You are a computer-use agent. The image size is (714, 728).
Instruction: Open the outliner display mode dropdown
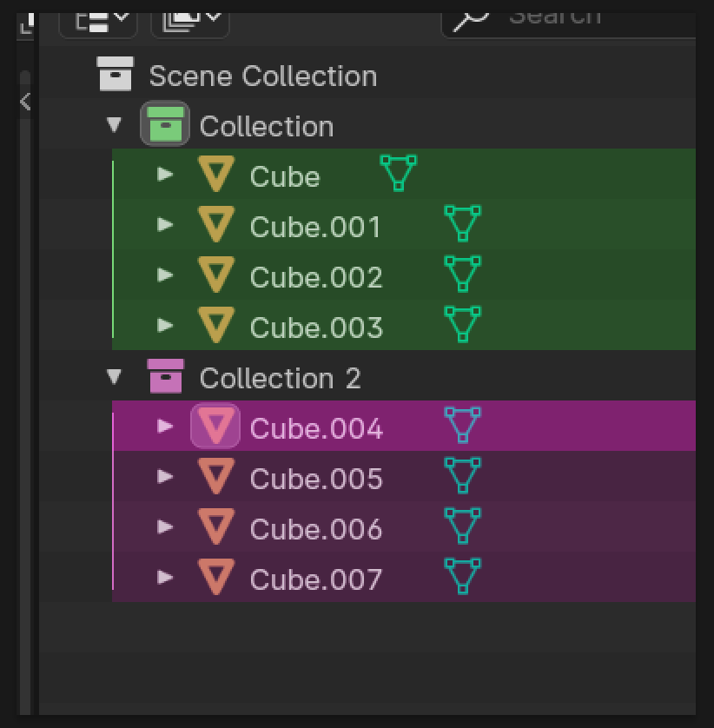pos(98,24)
